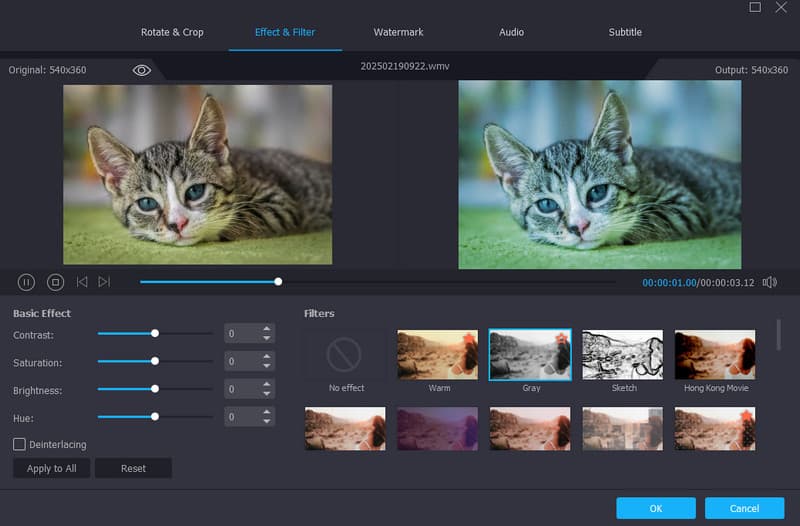This screenshot has width=800, height=526.
Task: Reset the basic effect settings
Action: [x=133, y=468]
